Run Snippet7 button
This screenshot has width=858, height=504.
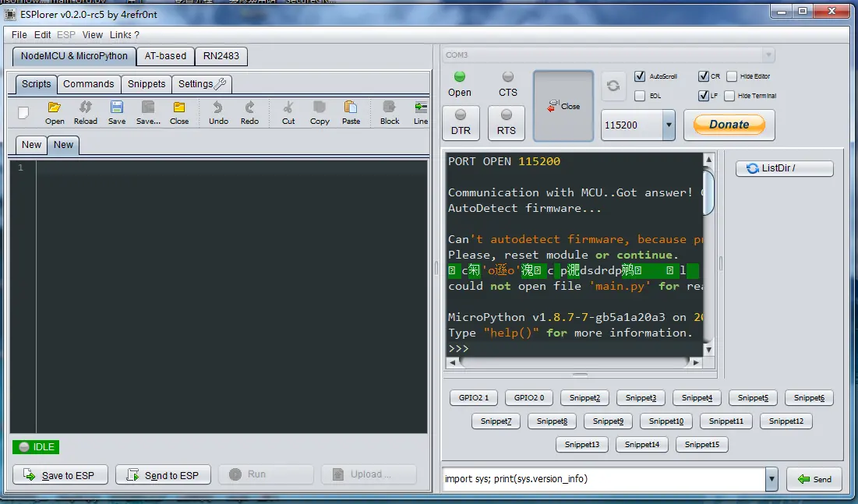[496, 421]
